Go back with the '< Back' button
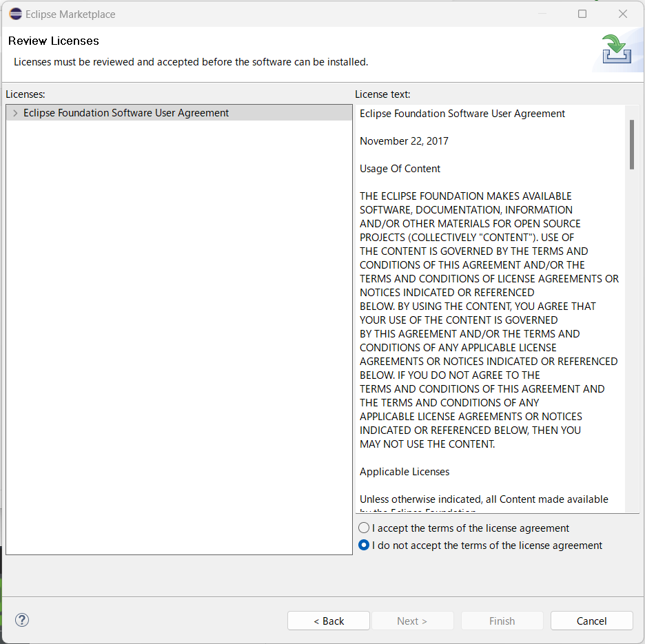 329,621
